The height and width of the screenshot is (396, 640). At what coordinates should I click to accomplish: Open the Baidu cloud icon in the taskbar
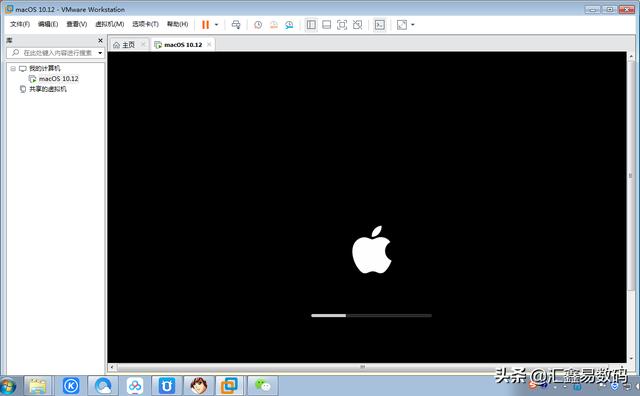point(135,386)
